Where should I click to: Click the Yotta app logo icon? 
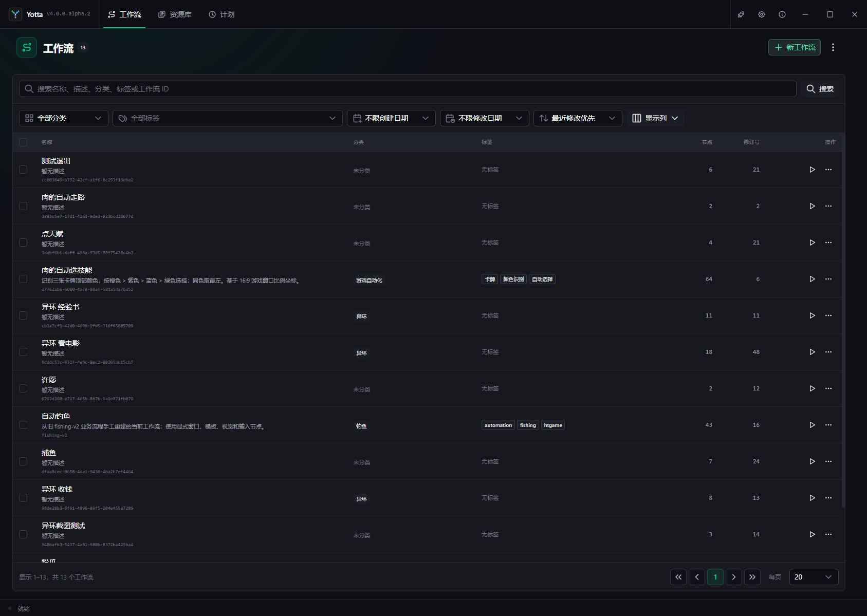pos(15,14)
